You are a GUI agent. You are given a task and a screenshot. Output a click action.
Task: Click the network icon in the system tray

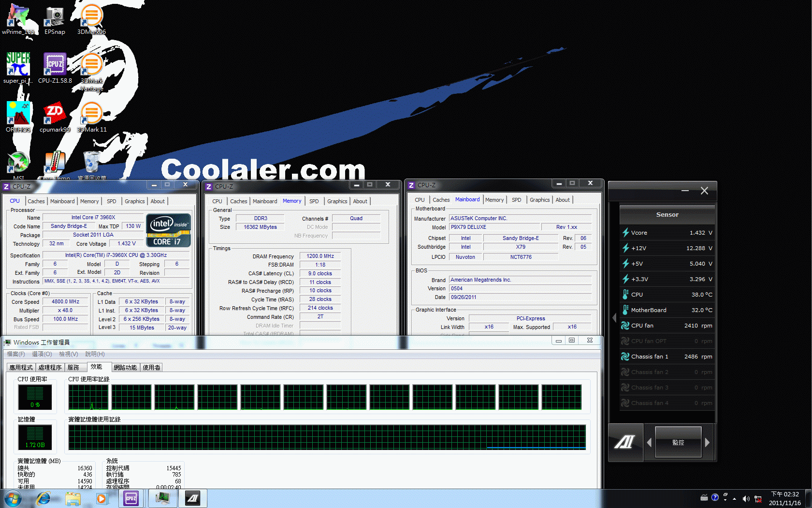[x=758, y=499]
